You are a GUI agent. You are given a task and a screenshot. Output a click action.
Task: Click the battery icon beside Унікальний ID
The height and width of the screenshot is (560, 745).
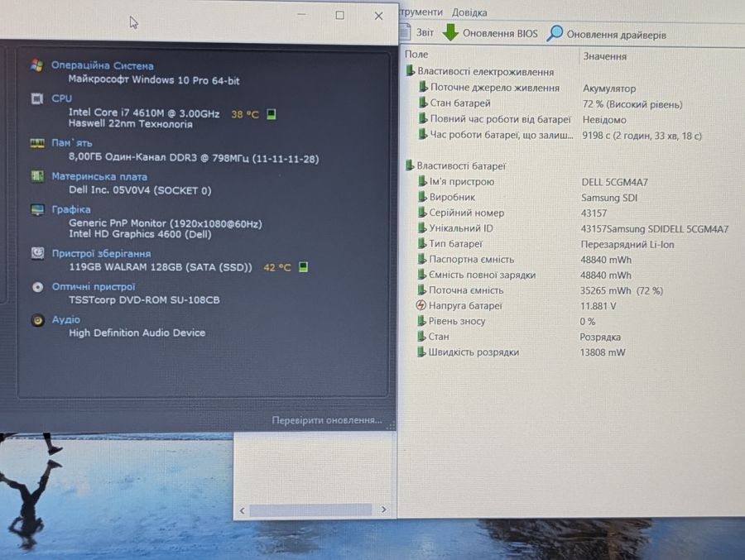[422, 227]
